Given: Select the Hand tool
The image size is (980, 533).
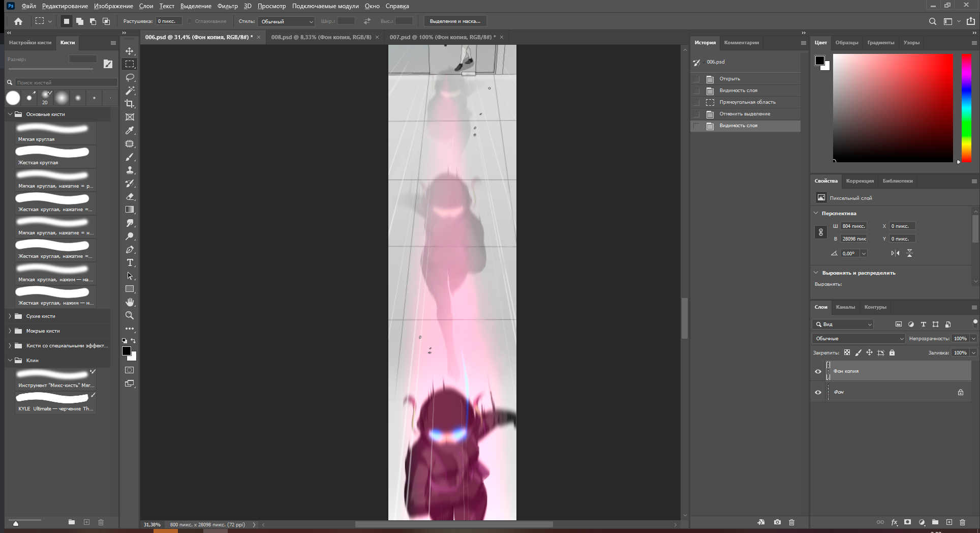Looking at the screenshot, I should pos(130,302).
